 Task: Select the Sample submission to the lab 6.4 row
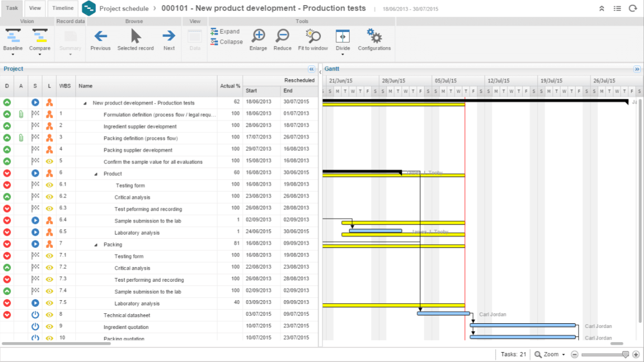tap(159, 221)
